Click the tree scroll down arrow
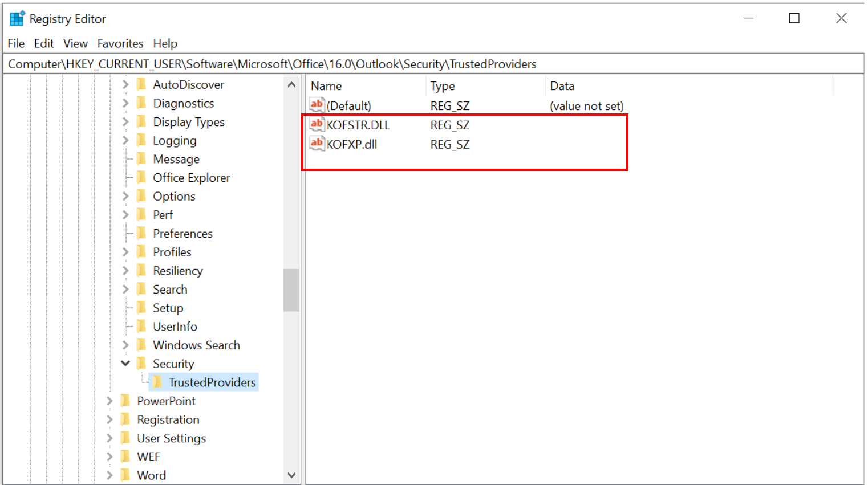 click(x=291, y=475)
